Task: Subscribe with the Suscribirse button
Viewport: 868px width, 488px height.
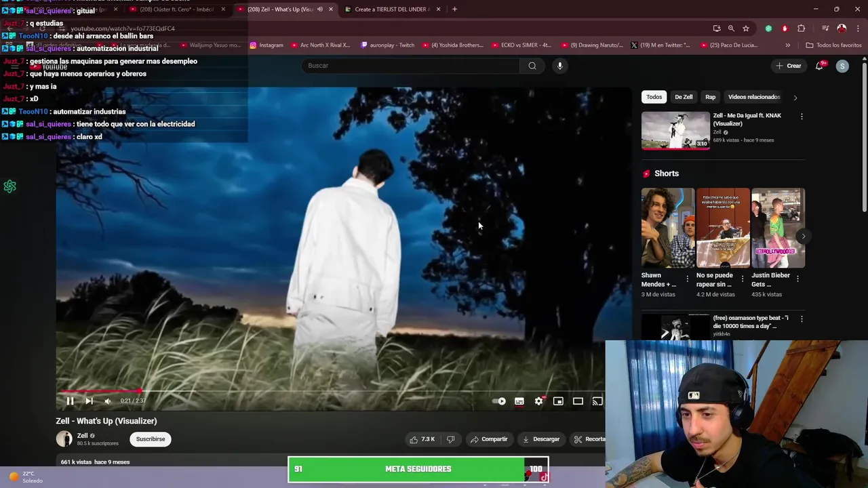Action: [x=151, y=439]
